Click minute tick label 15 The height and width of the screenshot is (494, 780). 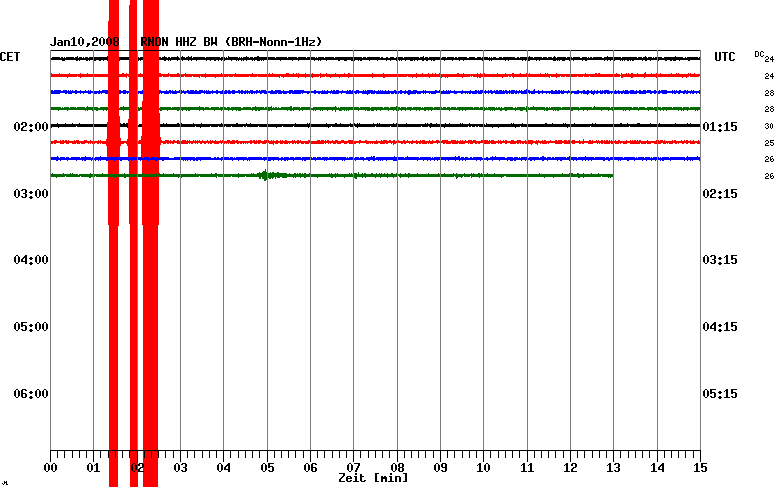coord(700,468)
